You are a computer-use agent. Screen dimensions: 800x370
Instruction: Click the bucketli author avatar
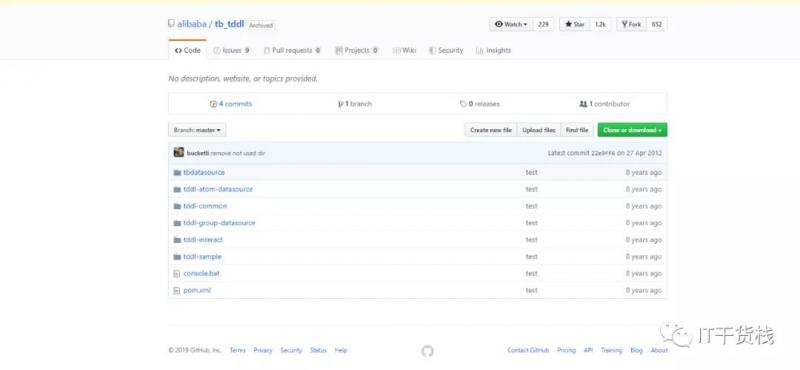179,153
